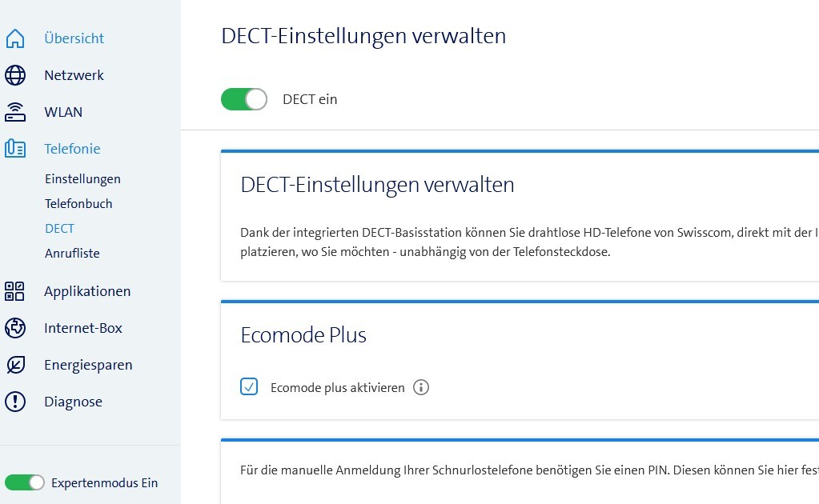The width and height of the screenshot is (819, 504).
Task: Open the WLAN section
Action: [63, 112]
